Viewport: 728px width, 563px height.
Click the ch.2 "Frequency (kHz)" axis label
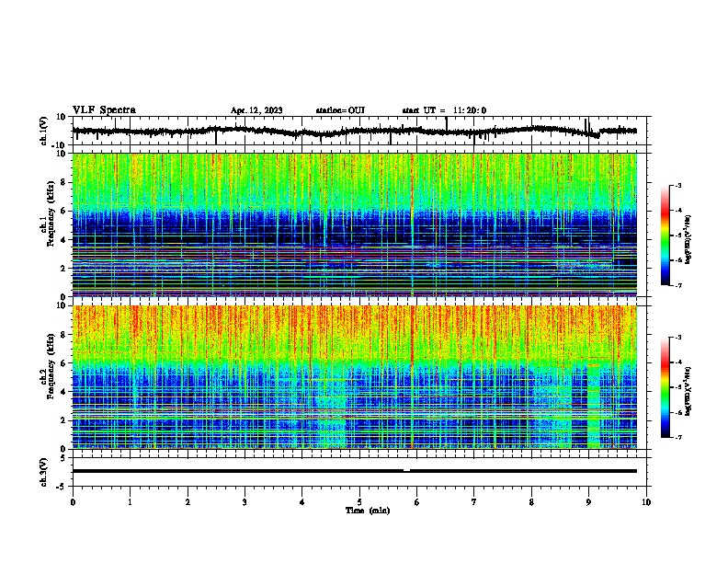pyautogui.click(x=51, y=366)
